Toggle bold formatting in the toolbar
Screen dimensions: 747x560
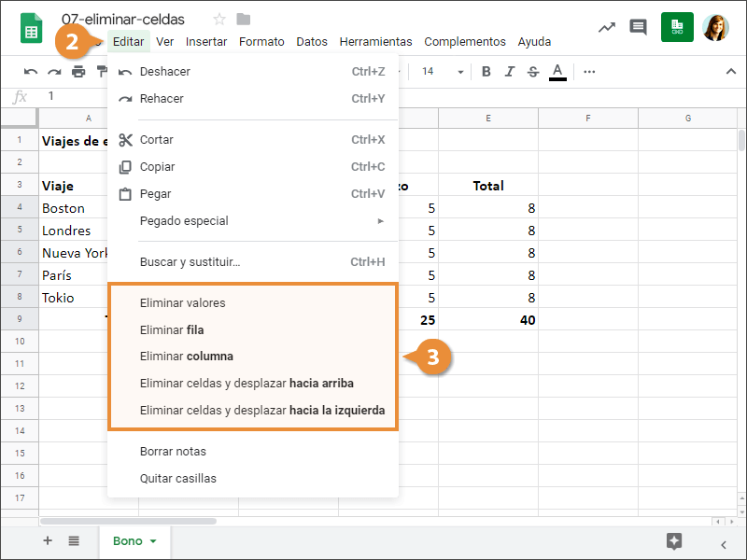(486, 72)
